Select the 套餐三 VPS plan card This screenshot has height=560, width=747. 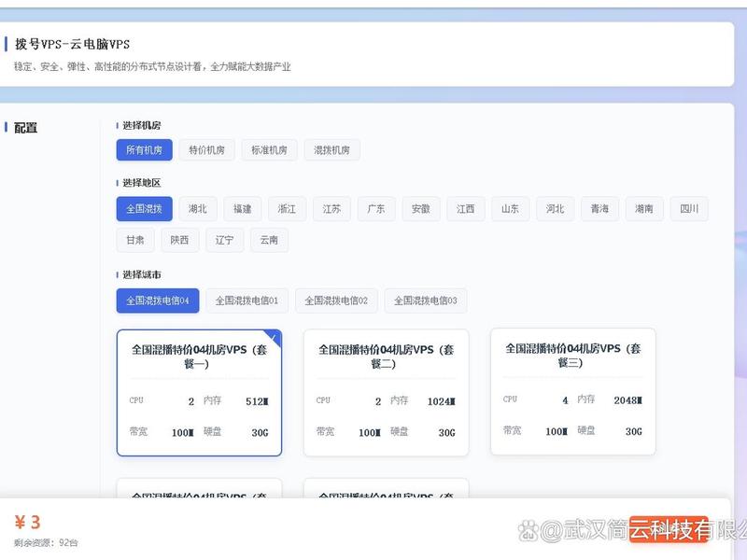coord(573,391)
